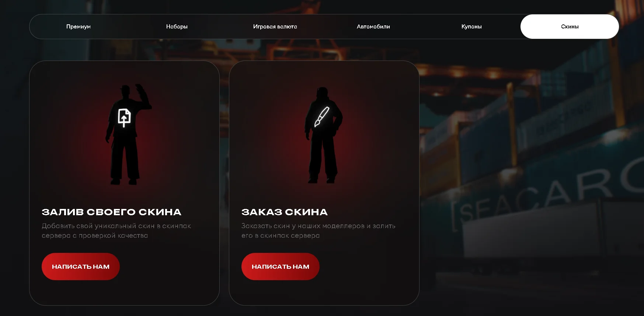Screen dimensions: 644x316
Task: Click the paintbrush icon on silhouette
Action: (x=321, y=117)
